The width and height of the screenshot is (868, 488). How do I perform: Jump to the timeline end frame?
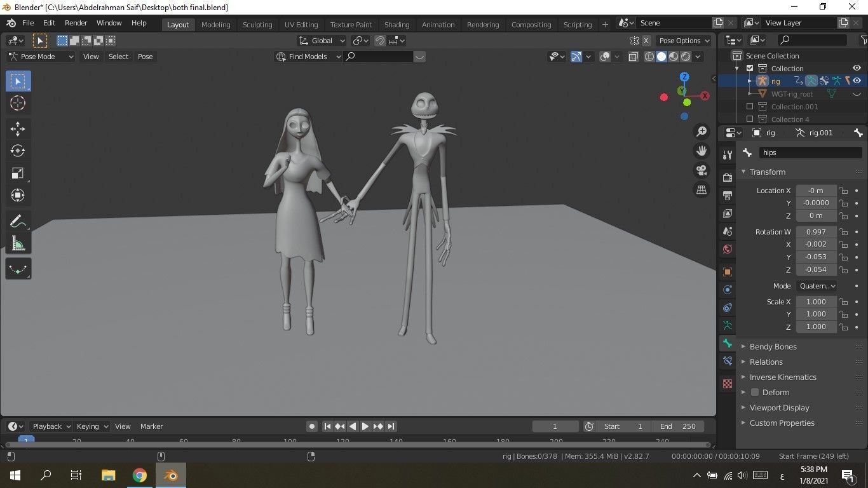pyautogui.click(x=391, y=426)
